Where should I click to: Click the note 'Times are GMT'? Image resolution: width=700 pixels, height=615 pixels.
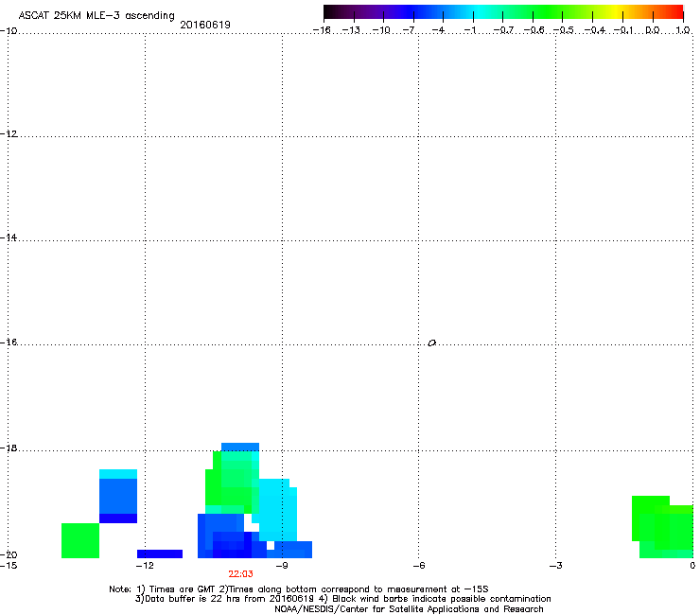184,589
